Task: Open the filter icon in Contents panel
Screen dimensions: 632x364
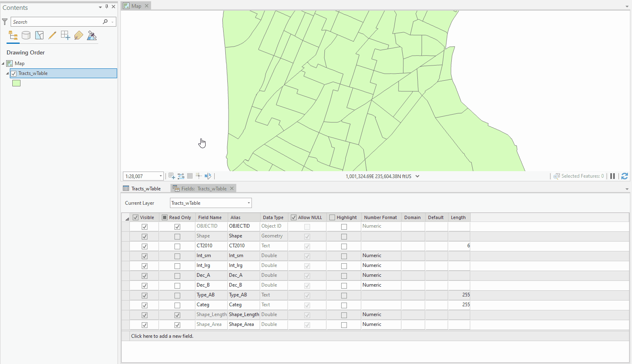Action: (5, 21)
